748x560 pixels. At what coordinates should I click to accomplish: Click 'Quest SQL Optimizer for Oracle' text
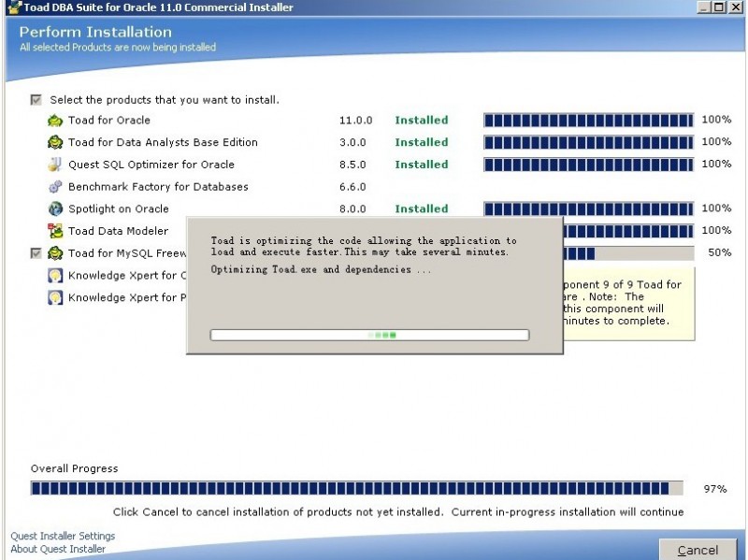click(x=151, y=165)
